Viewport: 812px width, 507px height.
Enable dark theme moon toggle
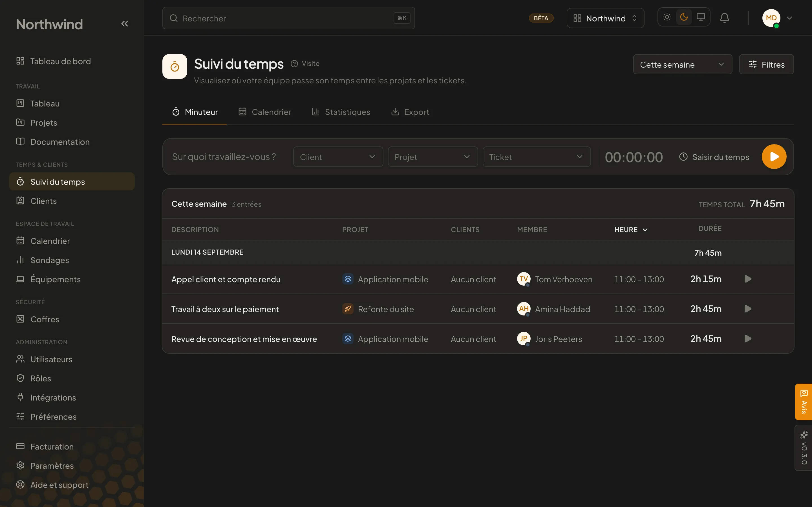684,17
